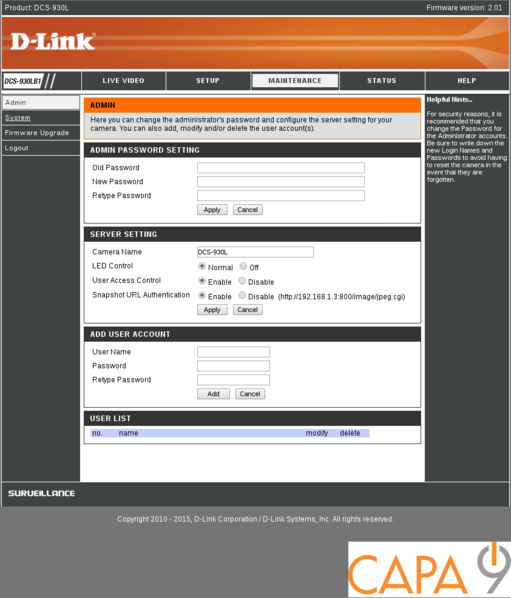Open the Live Video tab
The width and height of the screenshot is (511, 598).
tap(123, 81)
